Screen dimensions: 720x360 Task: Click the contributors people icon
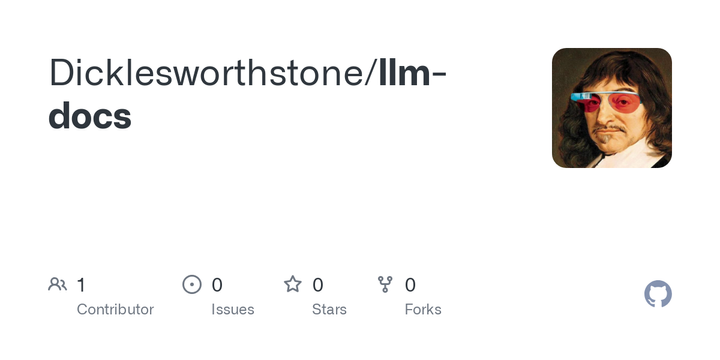[x=57, y=285]
